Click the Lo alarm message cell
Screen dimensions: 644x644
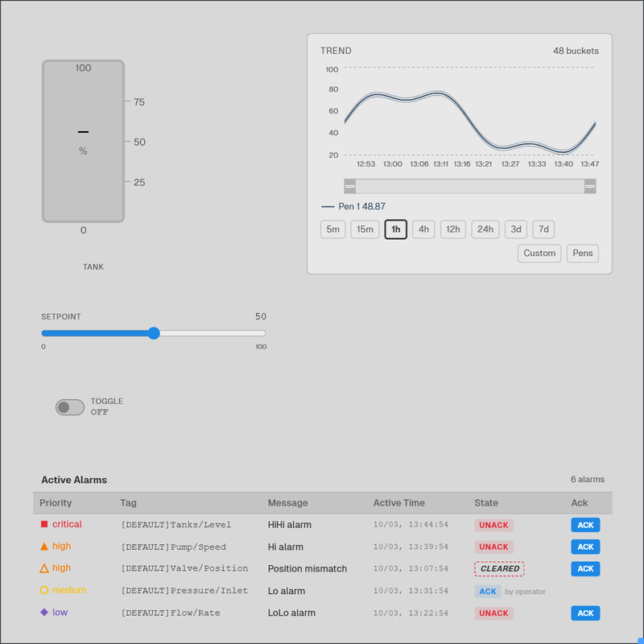(x=287, y=591)
